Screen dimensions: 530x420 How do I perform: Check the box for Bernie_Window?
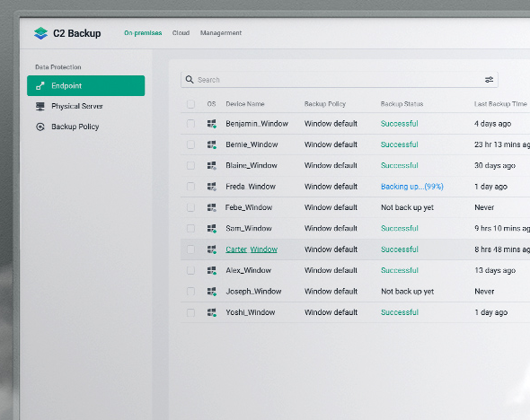tap(190, 144)
